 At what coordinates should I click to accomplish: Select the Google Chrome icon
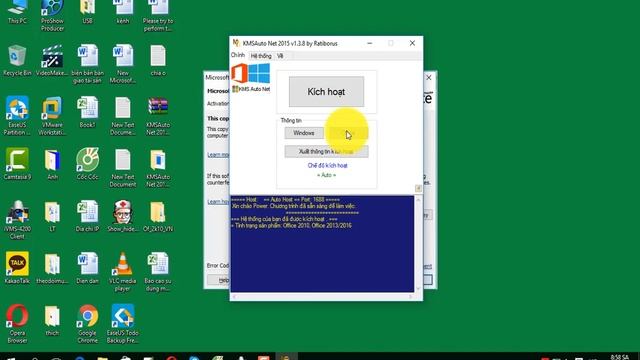(87, 324)
